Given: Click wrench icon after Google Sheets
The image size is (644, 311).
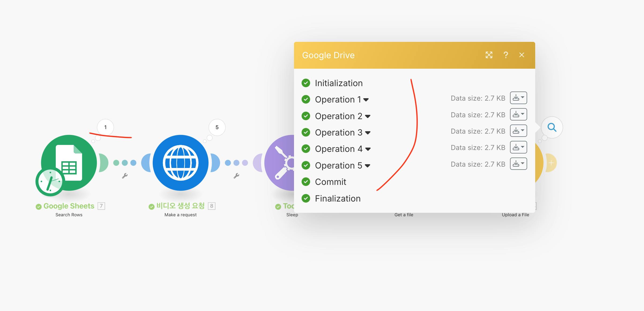Looking at the screenshot, I should [x=125, y=176].
